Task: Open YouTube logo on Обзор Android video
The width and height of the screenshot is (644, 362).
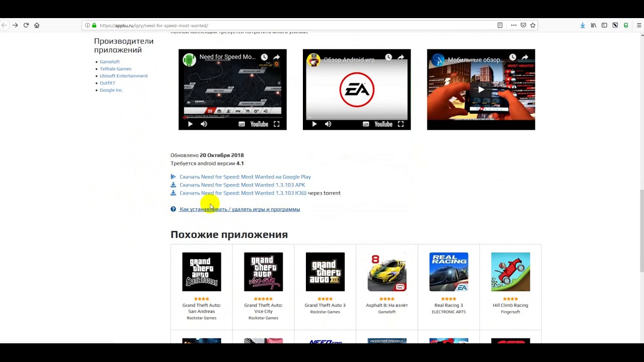Action: (x=383, y=124)
